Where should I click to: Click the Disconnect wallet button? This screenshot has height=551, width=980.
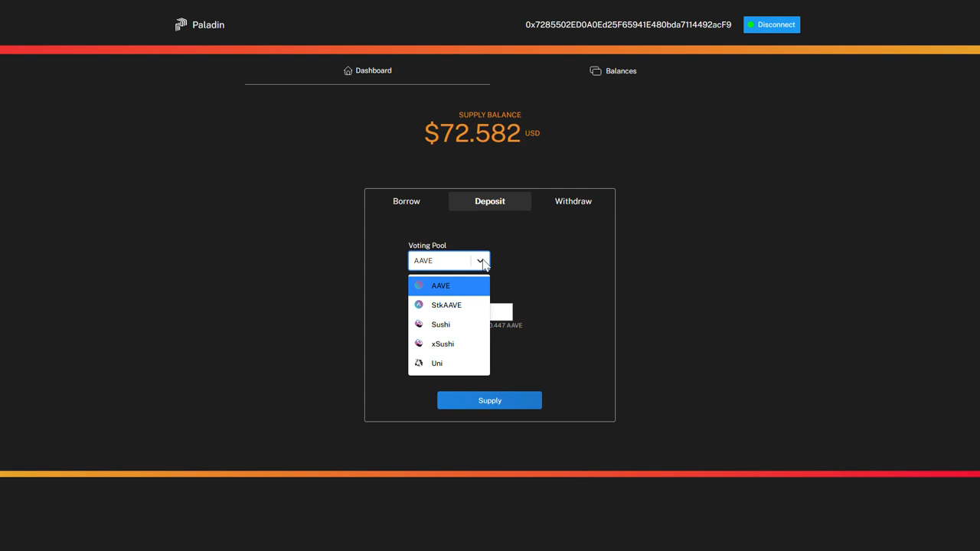tap(772, 24)
